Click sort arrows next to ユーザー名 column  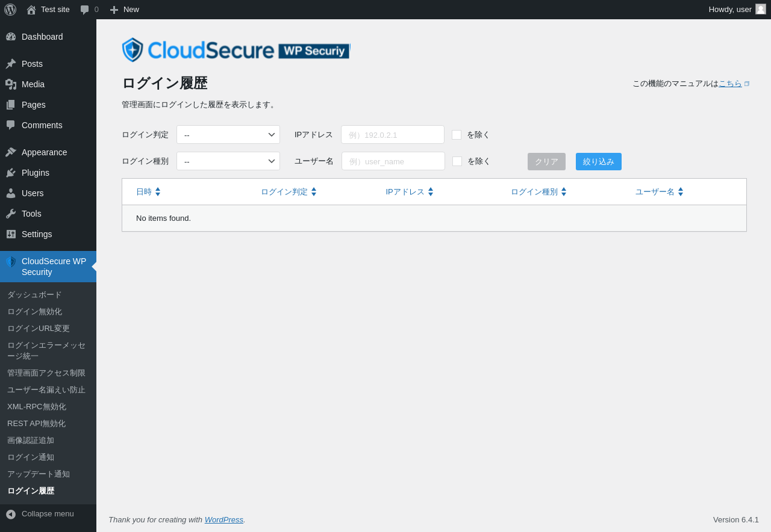coord(681,191)
